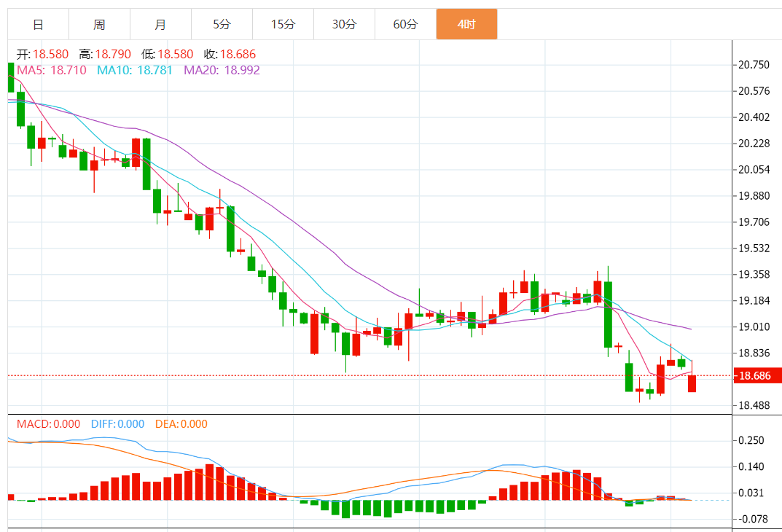Click the MACD:0.000 indicator label
This screenshot has height=532, width=782.
tap(48, 424)
